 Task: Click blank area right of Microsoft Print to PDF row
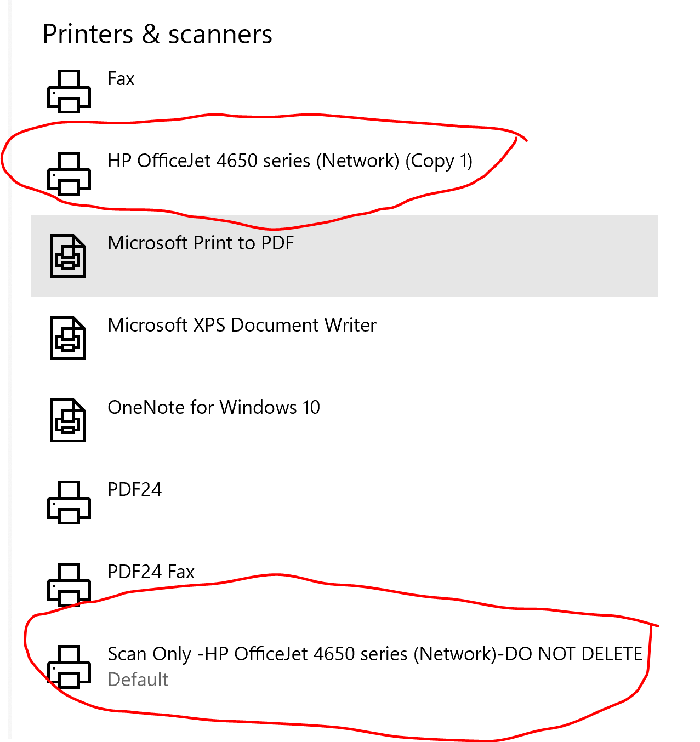pyautogui.click(x=477, y=256)
